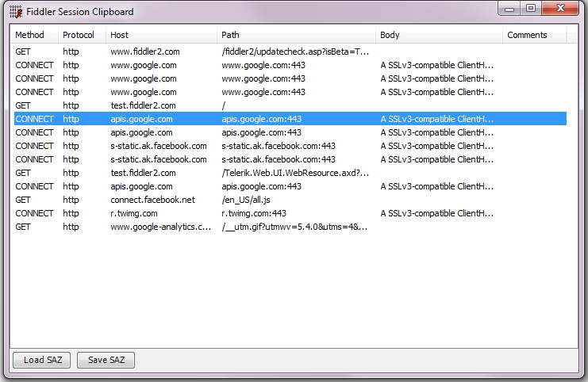
Task: Click the SSLv3 body cell of r.twimg.com row
Action: point(437,213)
